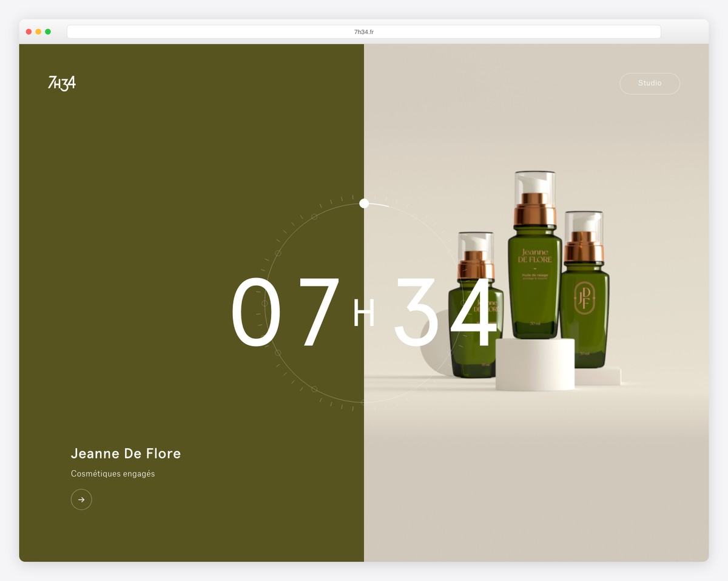Click the large 07 hour digits
The height and width of the screenshot is (581, 728).
coord(285,312)
